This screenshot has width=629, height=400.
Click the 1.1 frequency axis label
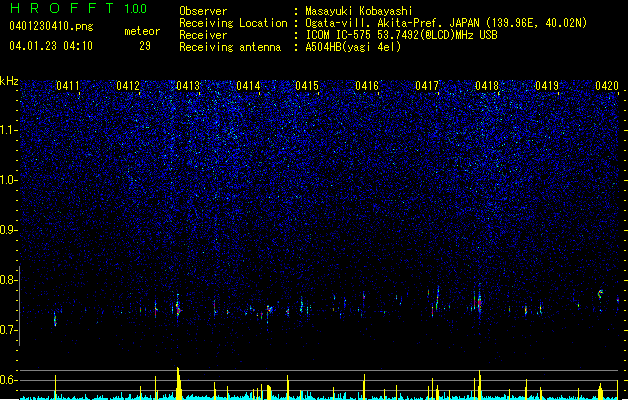(9, 130)
